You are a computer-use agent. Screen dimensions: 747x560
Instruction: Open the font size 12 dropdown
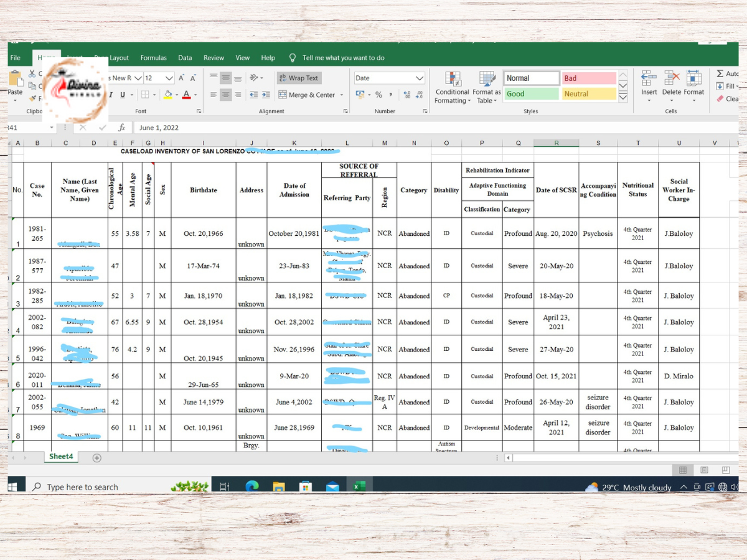[x=169, y=78]
